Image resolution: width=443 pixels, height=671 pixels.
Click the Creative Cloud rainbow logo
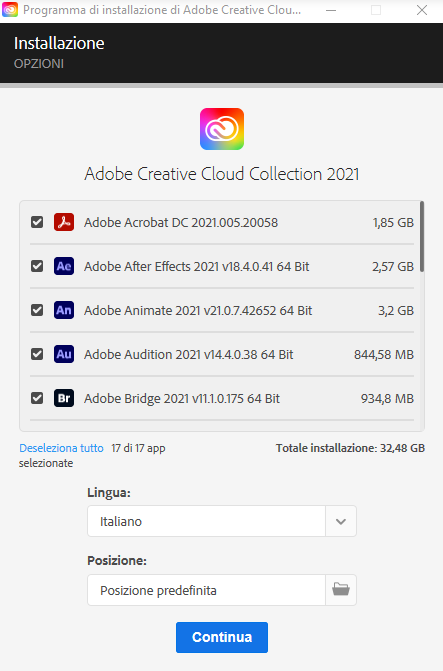(x=222, y=129)
